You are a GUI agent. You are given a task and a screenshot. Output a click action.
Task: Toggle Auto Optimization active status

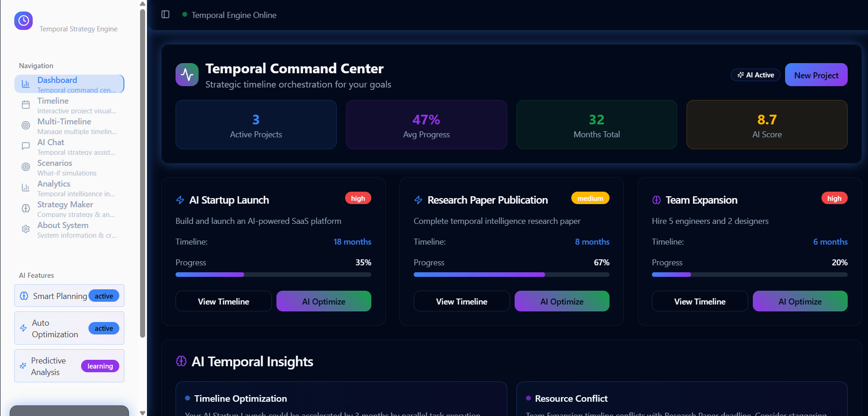[x=104, y=328]
